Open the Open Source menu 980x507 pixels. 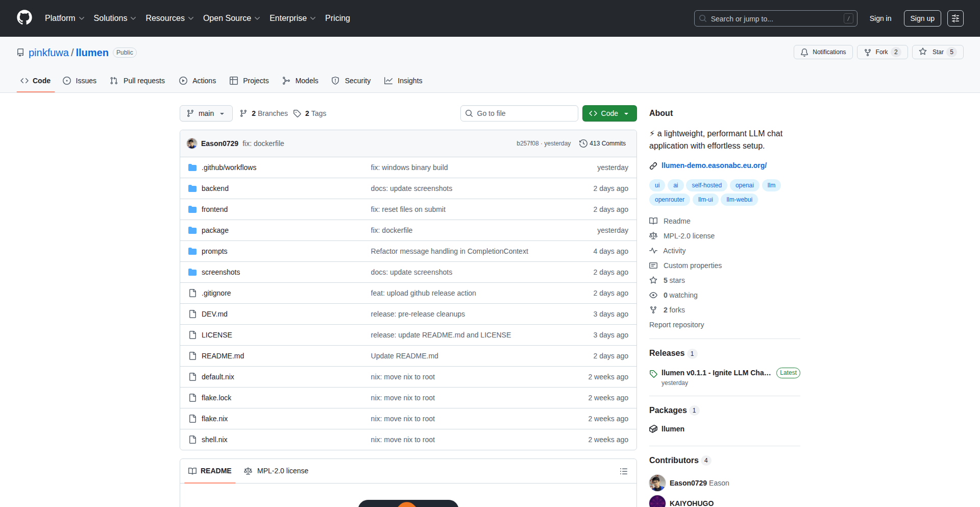pyautogui.click(x=231, y=18)
